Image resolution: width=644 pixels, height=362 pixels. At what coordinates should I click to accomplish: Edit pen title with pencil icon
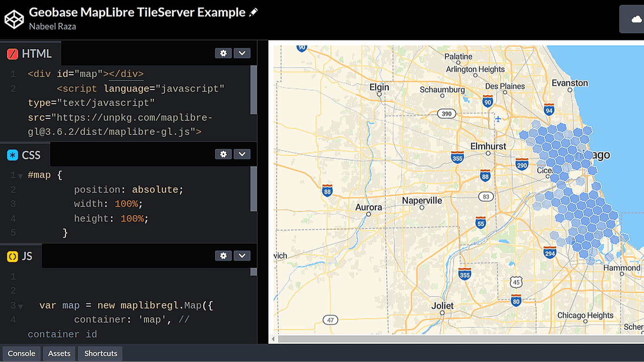point(253,13)
